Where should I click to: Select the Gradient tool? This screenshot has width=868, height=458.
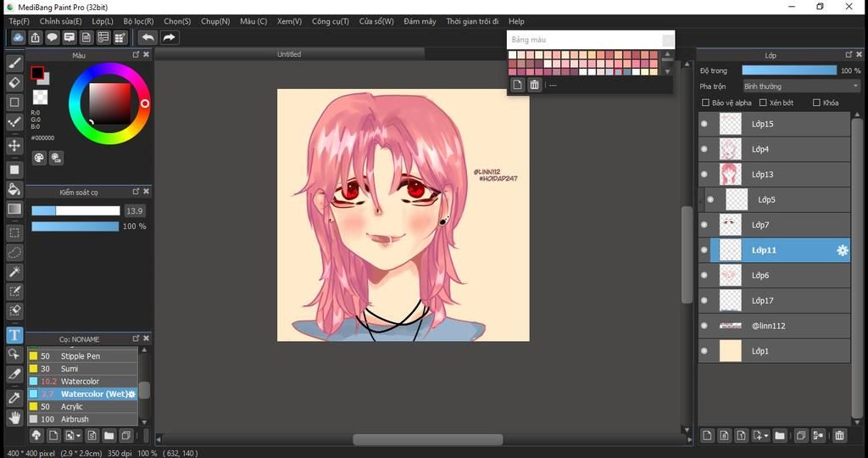coord(14,209)
